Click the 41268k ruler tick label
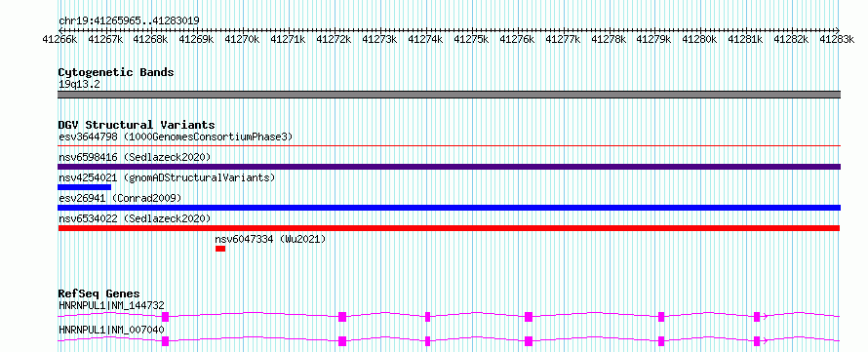This screenshot has width=868, height=352. coord(150,39)
